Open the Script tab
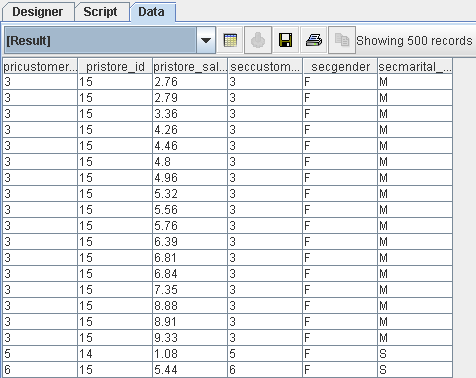 [x=100, y=12]
